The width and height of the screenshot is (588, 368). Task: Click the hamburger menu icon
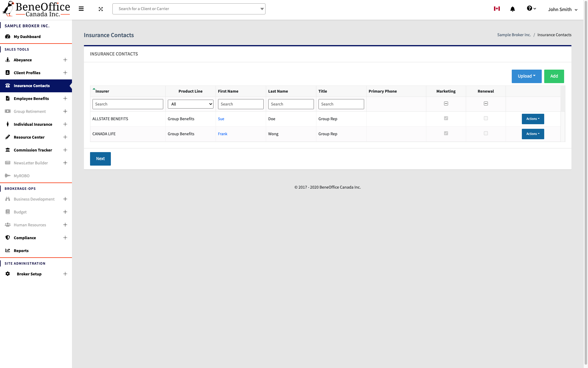click(81, 9)
